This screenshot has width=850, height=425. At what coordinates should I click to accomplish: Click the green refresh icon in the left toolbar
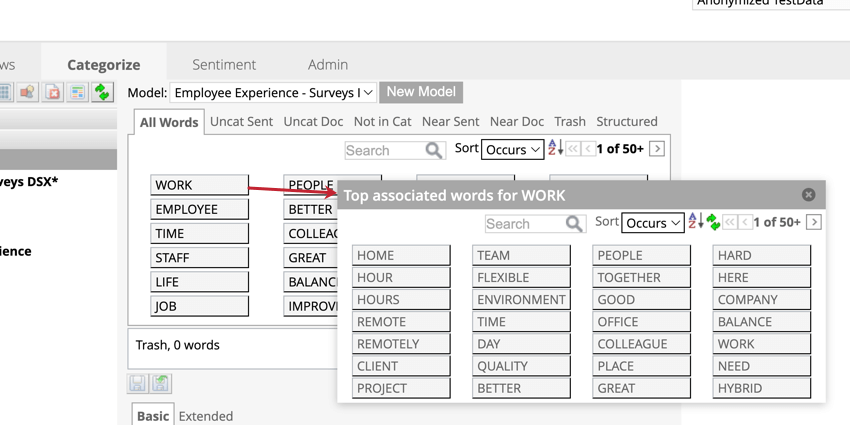[x=102, y=92]
